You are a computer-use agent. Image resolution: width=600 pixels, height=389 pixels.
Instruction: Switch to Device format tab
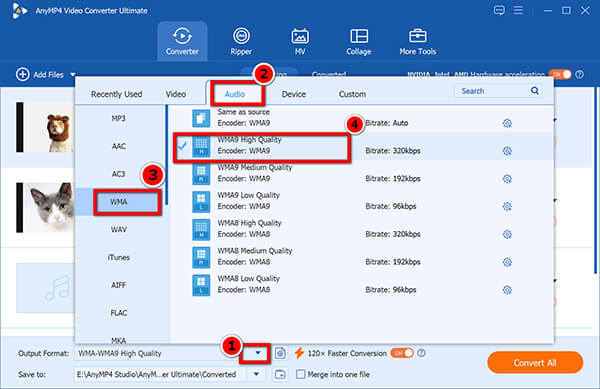click(293, 94)
